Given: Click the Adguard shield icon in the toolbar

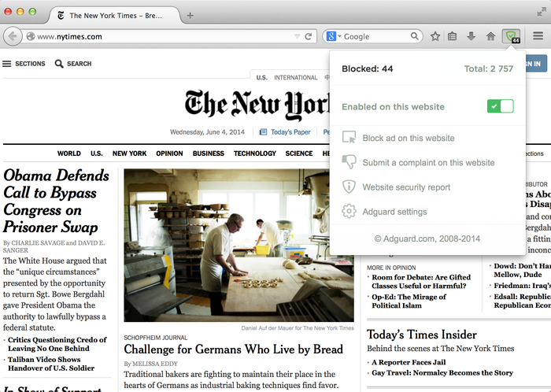Looking at the screenshot, I should click(x=511, y=36).
